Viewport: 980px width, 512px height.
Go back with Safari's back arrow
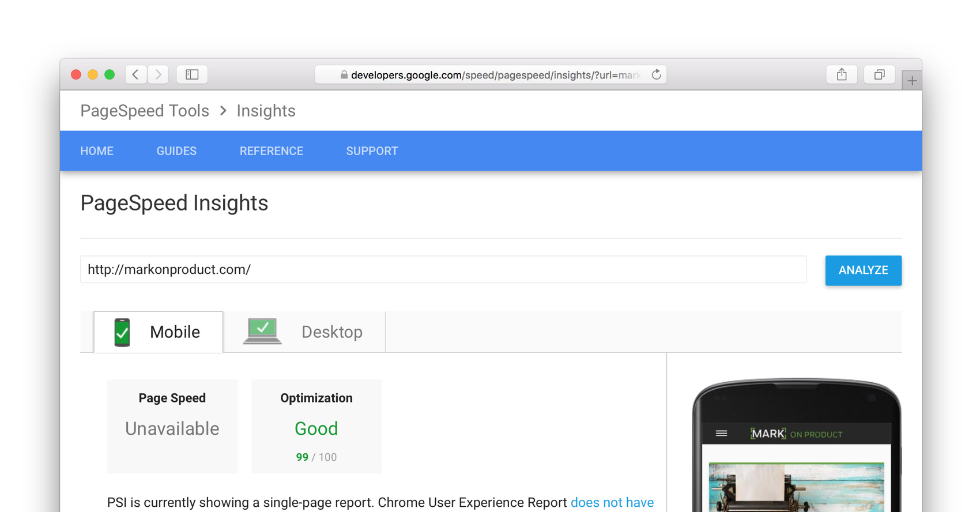coord(136,74)
